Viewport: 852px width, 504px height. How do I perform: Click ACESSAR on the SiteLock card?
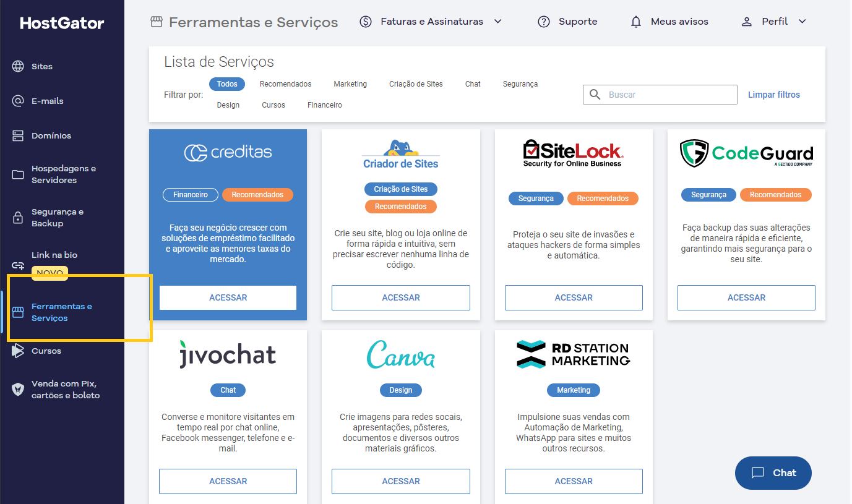pos(574,297)
